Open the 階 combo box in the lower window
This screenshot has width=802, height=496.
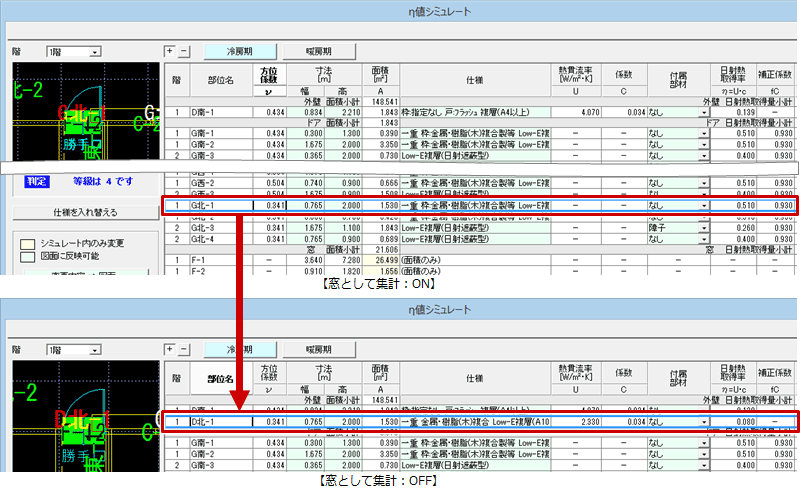point(95,350)
